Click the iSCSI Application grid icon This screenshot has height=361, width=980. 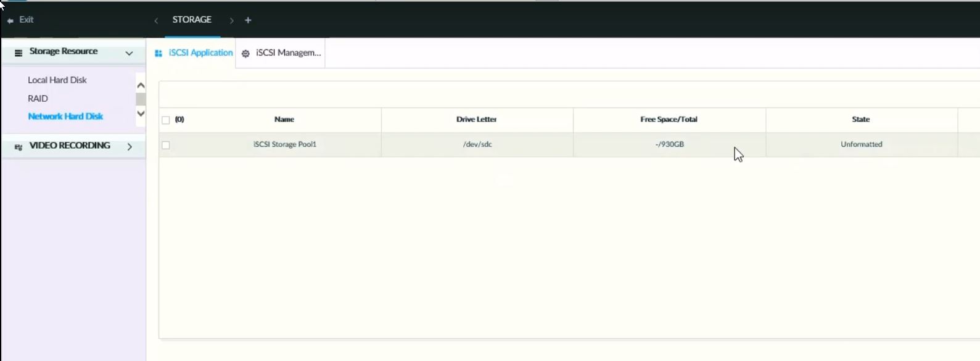tap(159, 54)
